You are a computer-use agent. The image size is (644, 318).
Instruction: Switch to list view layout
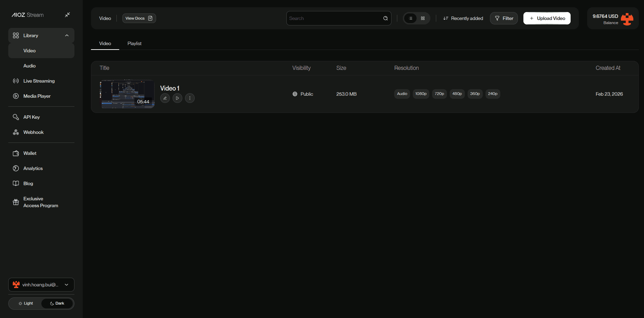pos(410,18)
